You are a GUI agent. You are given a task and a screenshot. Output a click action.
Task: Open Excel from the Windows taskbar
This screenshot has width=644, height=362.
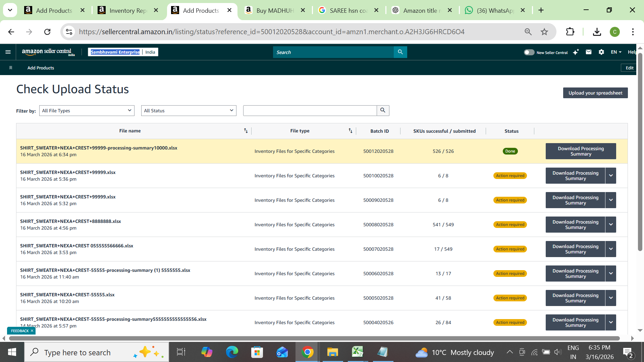[357, 352]
